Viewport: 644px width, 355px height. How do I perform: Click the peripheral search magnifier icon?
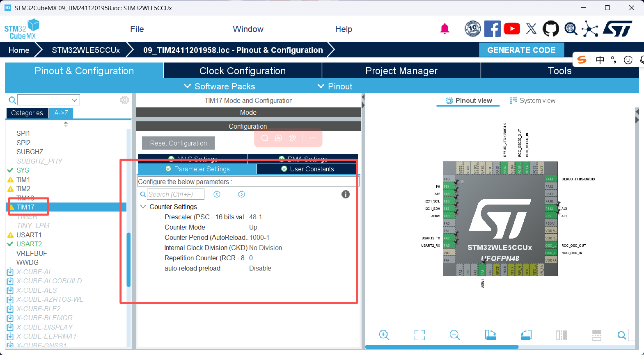[12, 100]
